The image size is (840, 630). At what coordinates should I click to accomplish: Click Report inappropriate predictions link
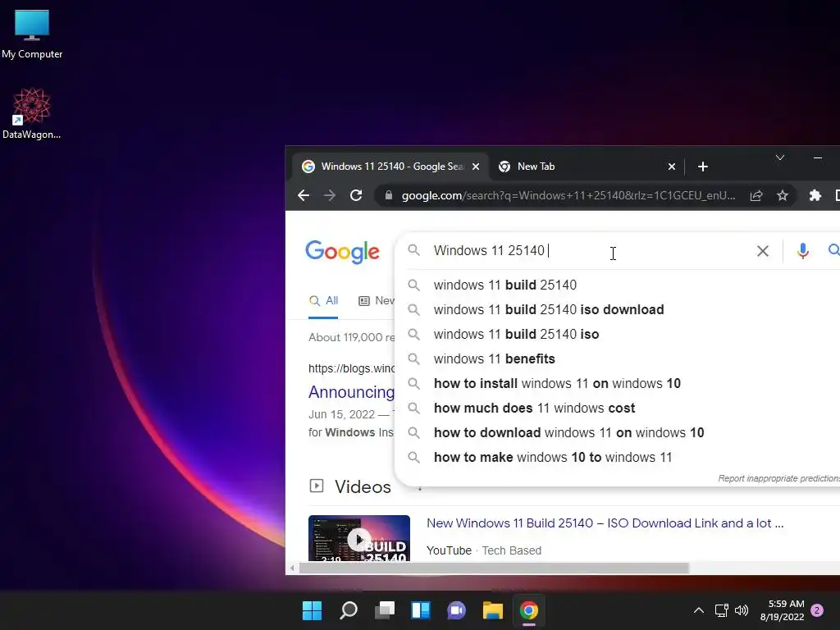tap(778, 478)
